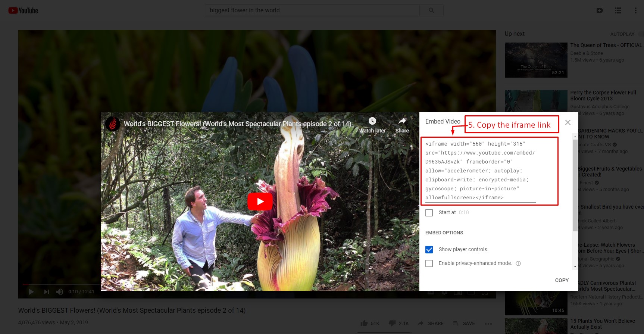
Task: Click the privacy-enhanced mode info icon
Action: pyautogui.click(x=518, y=263)
